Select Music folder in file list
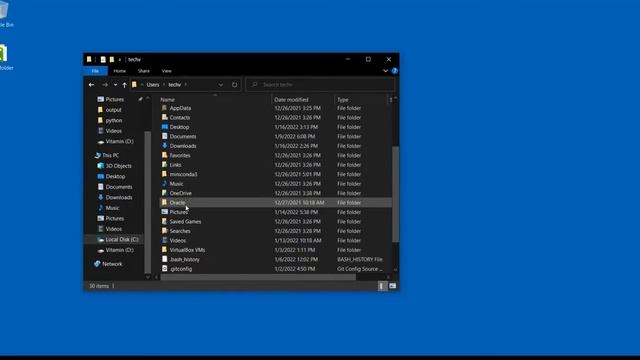The width and height of the screenshot is (640, 360). (x=176, y=184)
